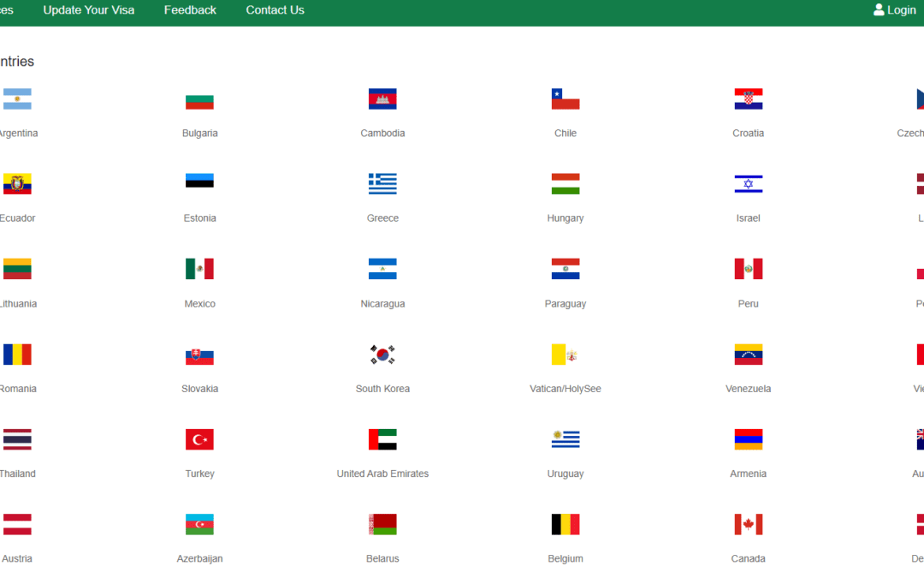The width and height of the screenshot is (924, 578).
Task: Click the Cambodia country name
Action: (382, 134)
